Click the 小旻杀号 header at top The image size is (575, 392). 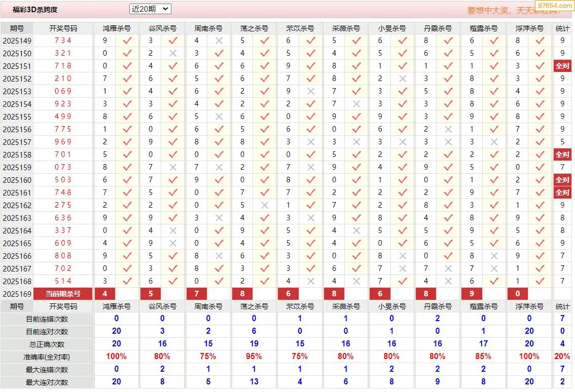pos(391,28)
